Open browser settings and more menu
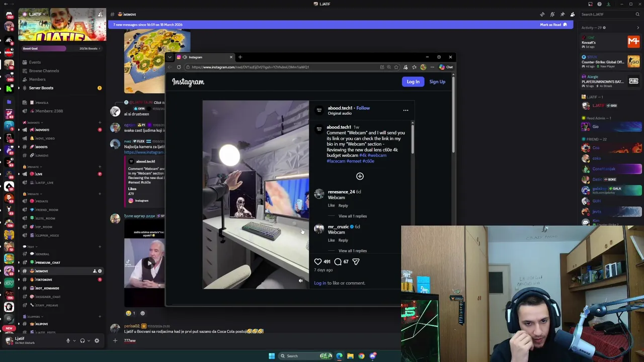644x362 pixels. (x=432, y=67)
